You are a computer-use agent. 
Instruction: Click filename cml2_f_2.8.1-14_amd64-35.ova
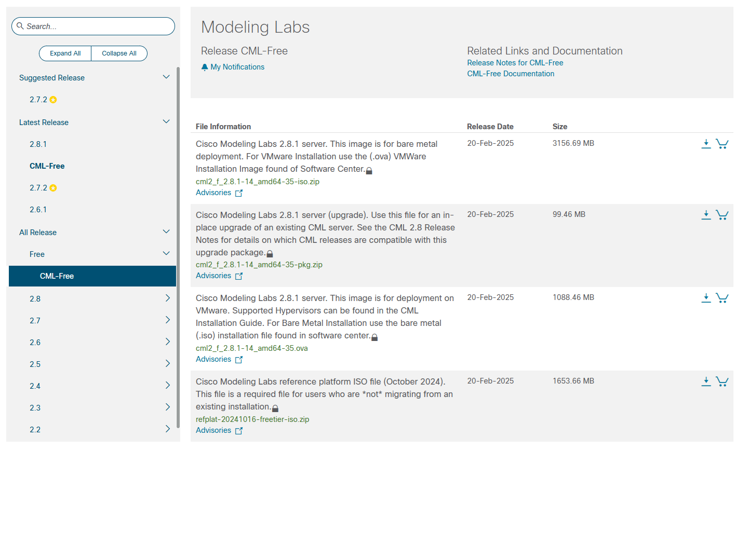click(x=252, y=348)
